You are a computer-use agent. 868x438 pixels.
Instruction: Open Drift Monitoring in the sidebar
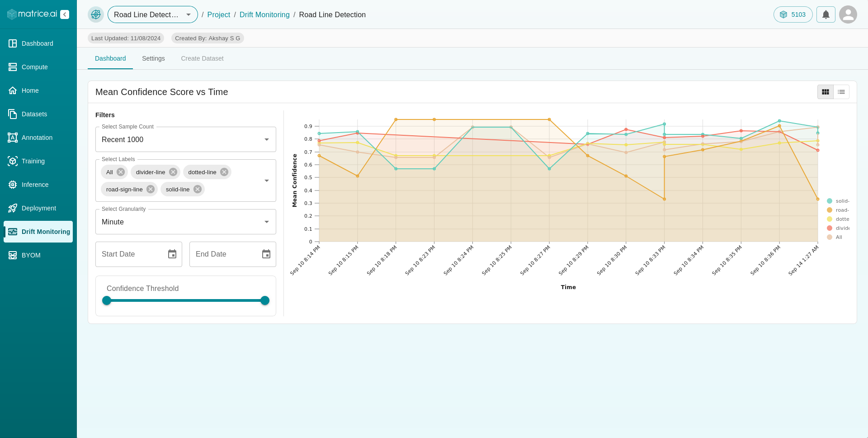tap(38, 232)
